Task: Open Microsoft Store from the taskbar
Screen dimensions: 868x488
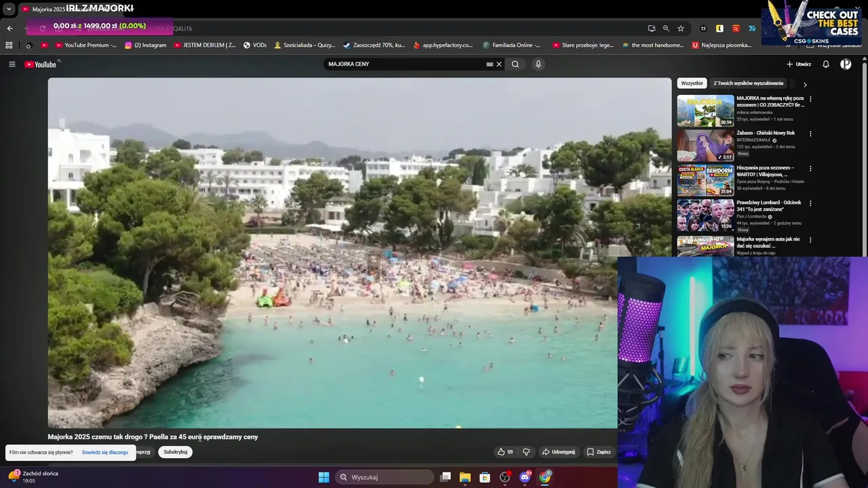Action: click(x=485, y=477)
